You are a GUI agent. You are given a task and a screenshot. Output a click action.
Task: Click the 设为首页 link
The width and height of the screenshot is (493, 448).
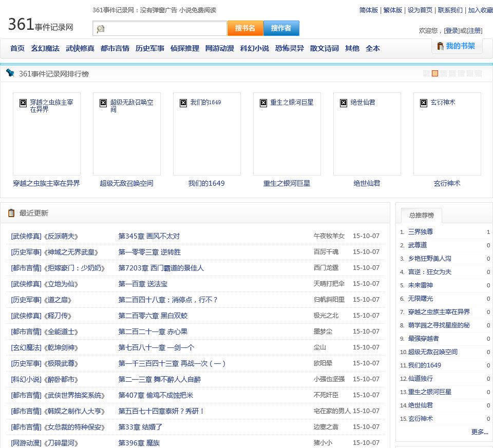coord(420,10)
